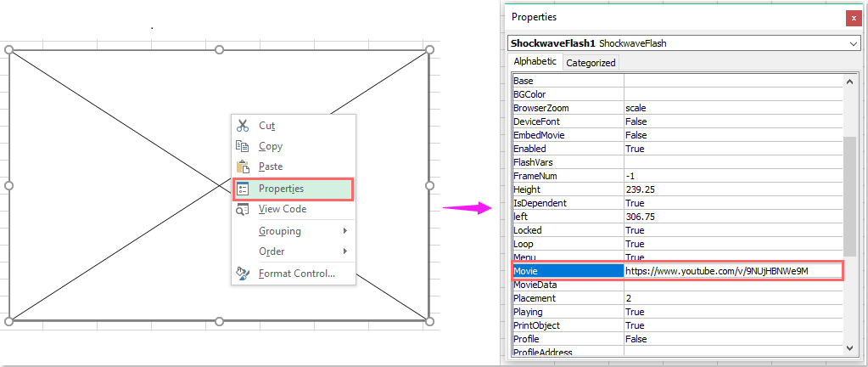Click the Copy icon in context menu
This screenshot has width=868, height=367.
[243, 146]
